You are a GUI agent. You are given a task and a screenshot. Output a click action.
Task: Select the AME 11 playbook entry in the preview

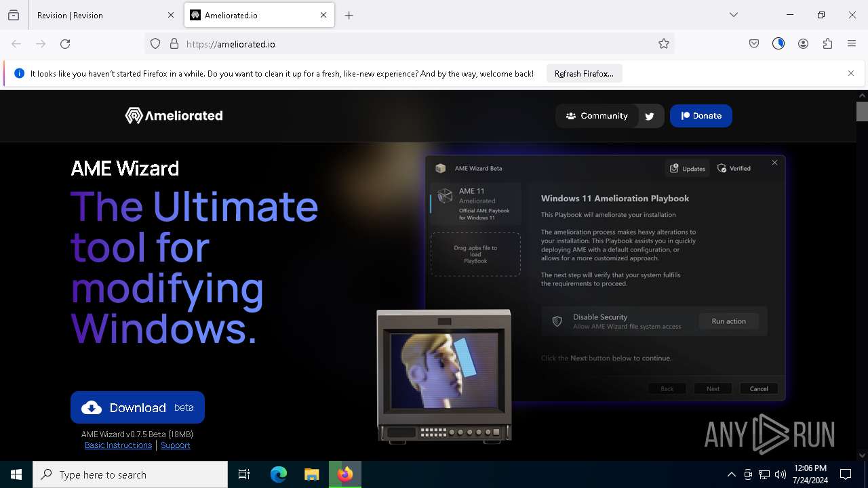476,204
